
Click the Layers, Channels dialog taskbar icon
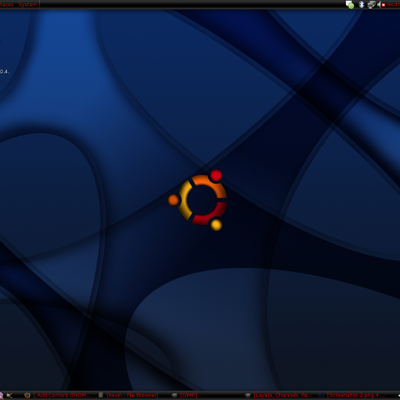coord(248,395)
